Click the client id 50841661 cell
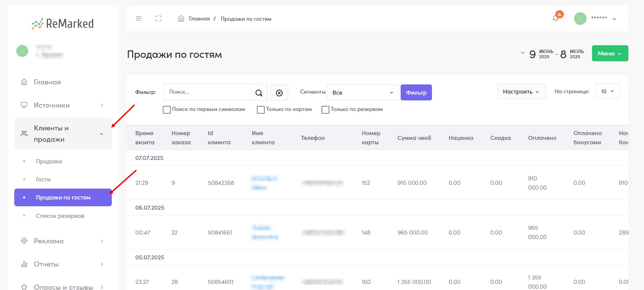This screenshot has width=644, height=290. [220, 232]
